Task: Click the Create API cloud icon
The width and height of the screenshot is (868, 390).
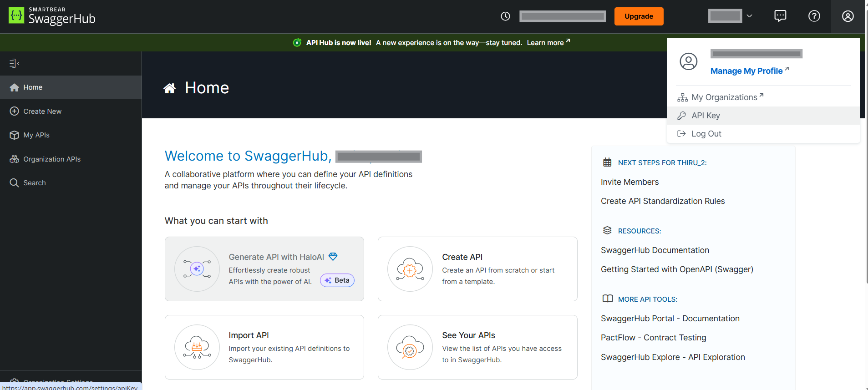Action: pos(410,269)
